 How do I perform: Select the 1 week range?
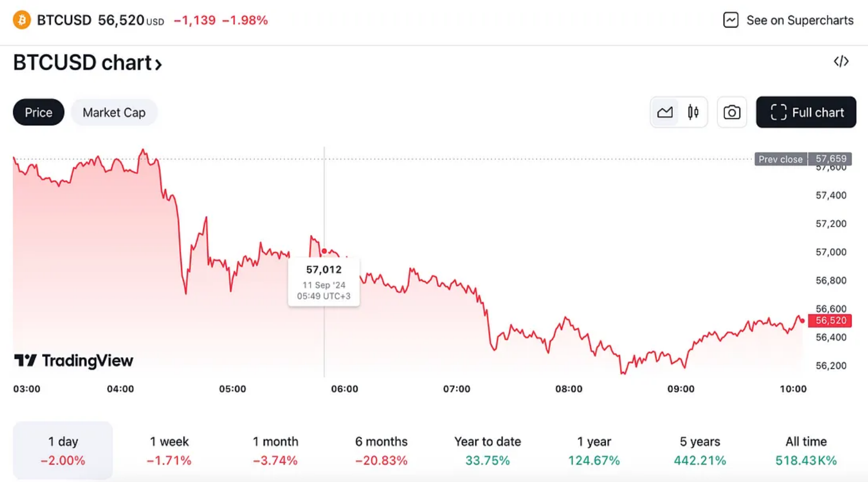coord(169,450)
